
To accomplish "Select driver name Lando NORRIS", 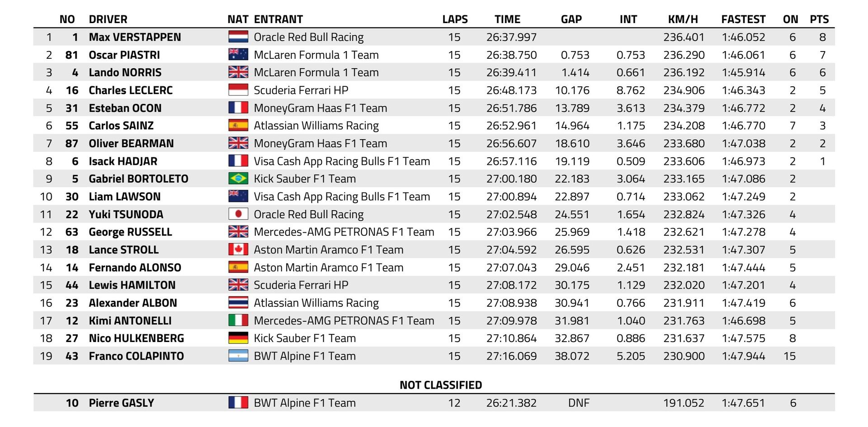I will click(125, 72).
